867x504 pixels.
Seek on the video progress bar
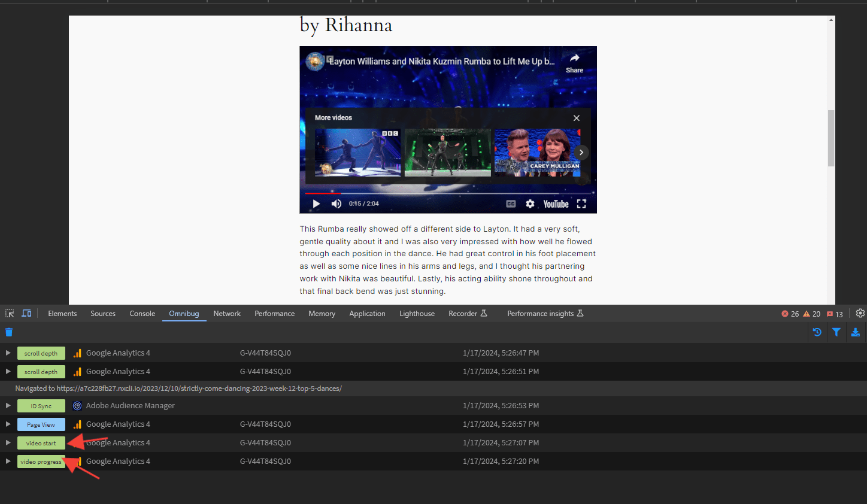pyautogui.click(x=448, y=193)
